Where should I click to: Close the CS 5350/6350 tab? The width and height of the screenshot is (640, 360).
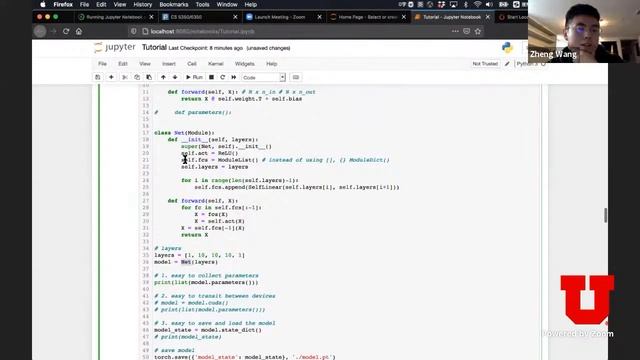tap(235, 17)
